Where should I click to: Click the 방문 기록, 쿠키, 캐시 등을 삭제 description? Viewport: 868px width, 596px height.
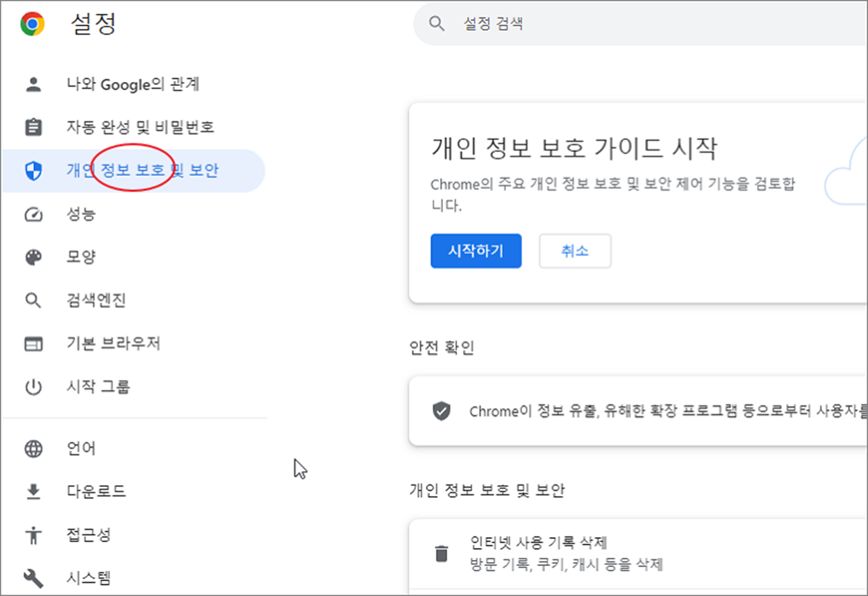pos(567,564)
